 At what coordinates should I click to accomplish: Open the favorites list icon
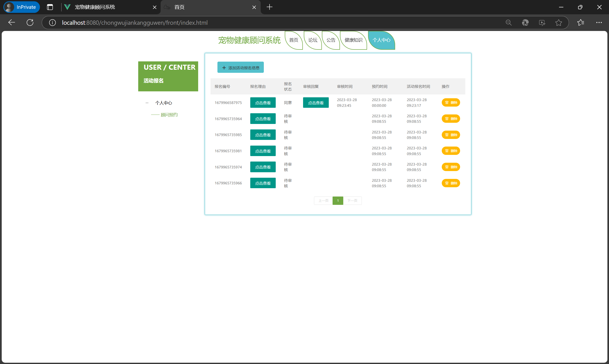pos(580,23)
